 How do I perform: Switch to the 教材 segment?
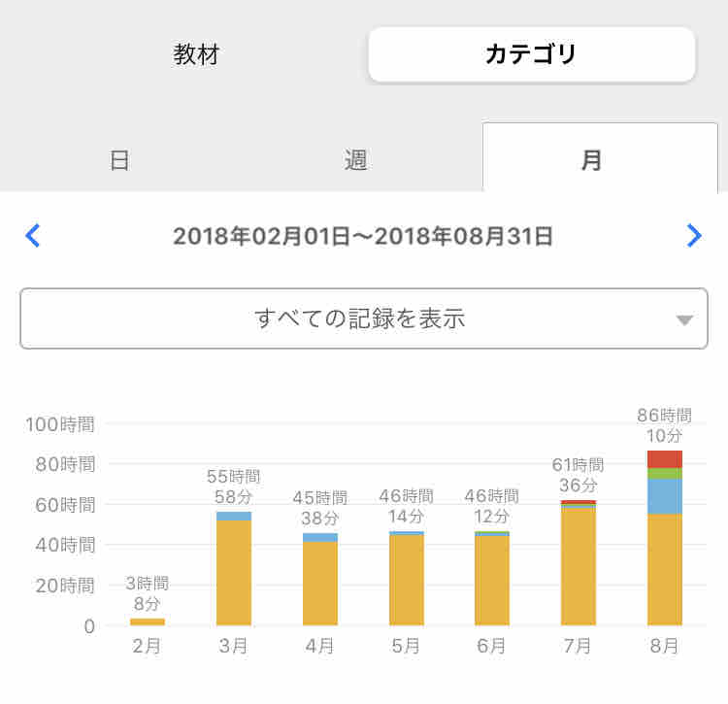pos(196,54)
